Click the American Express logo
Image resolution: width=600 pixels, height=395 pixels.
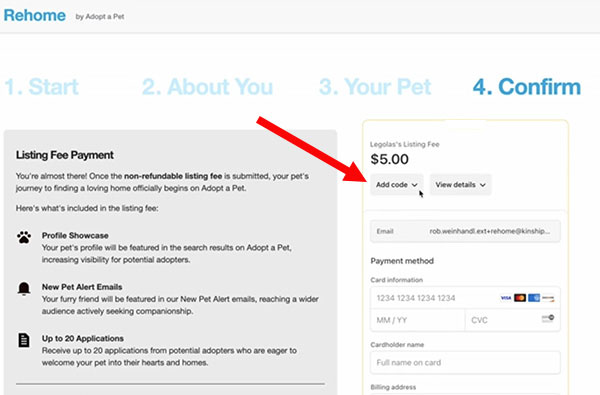point(534,298)
